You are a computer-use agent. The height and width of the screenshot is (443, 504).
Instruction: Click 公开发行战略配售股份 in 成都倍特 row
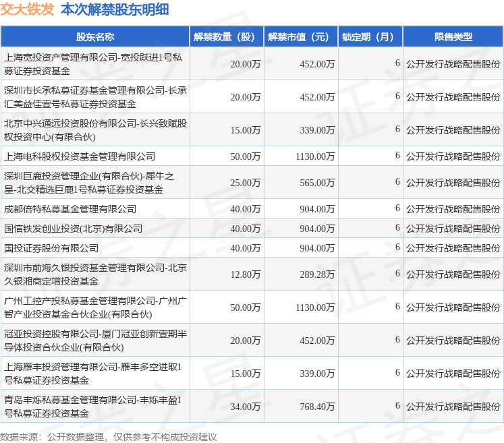click(453, 209)
